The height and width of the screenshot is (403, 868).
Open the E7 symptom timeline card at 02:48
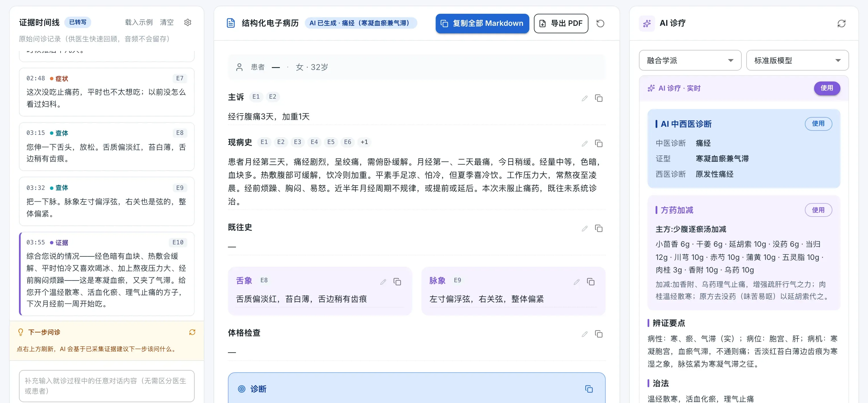point(106,92)
